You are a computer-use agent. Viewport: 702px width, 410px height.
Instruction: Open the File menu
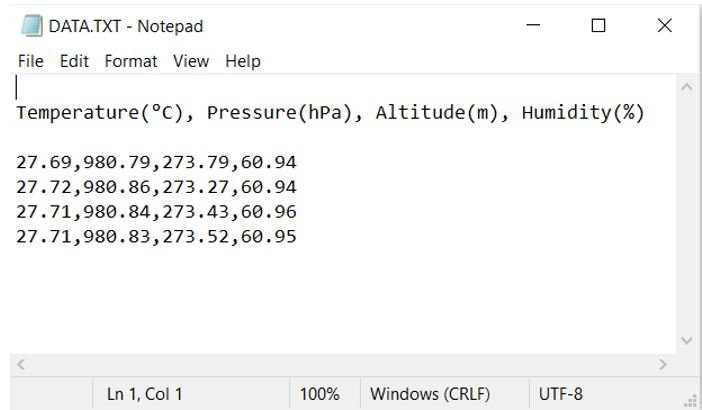(30, 61)
